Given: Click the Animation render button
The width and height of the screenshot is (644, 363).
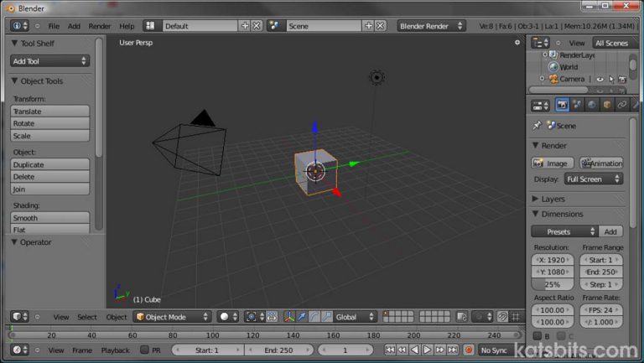Looking at the screenshot, I should [601, 163].
